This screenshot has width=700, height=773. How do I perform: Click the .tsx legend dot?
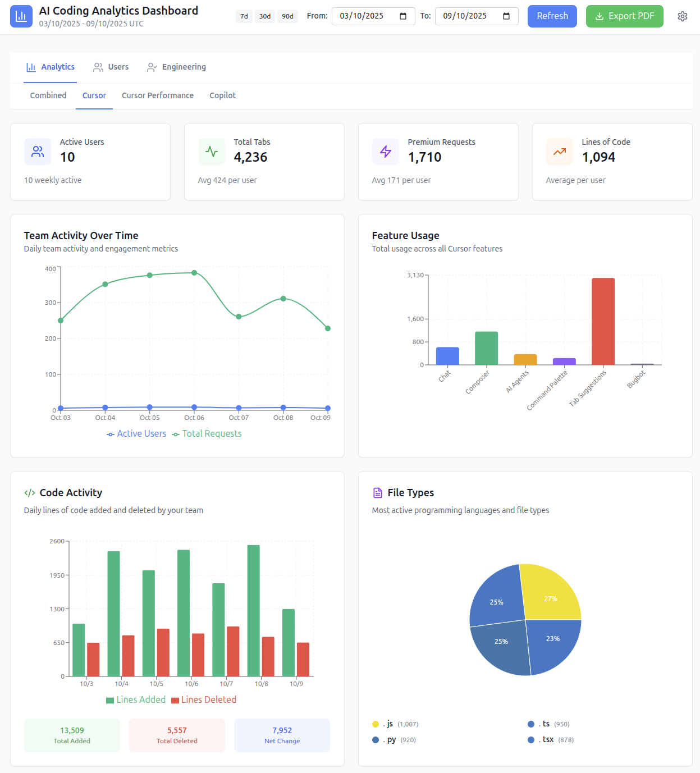(x=531, y=740)
